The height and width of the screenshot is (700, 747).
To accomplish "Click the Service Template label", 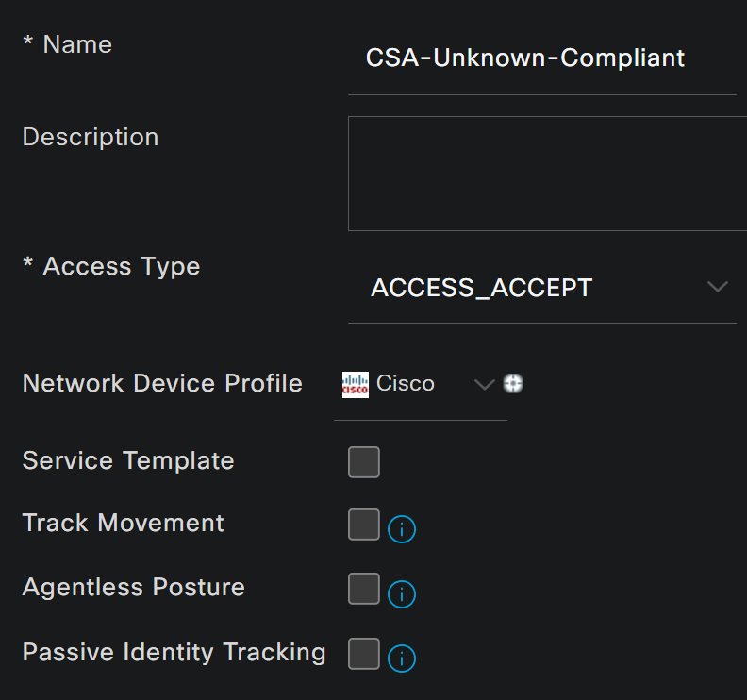I will point(128,460).
